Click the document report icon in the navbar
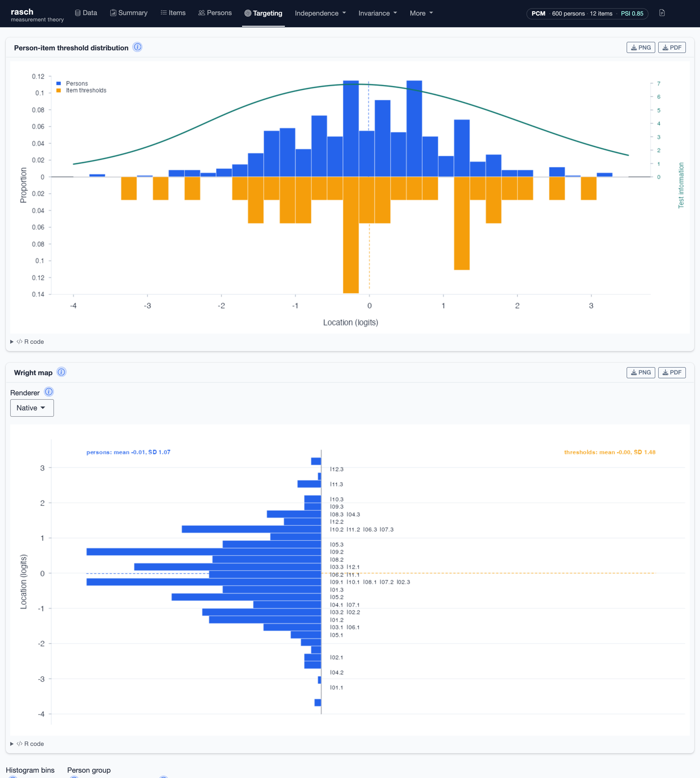Screen dimensions: 700x778 tap(662, 13)
